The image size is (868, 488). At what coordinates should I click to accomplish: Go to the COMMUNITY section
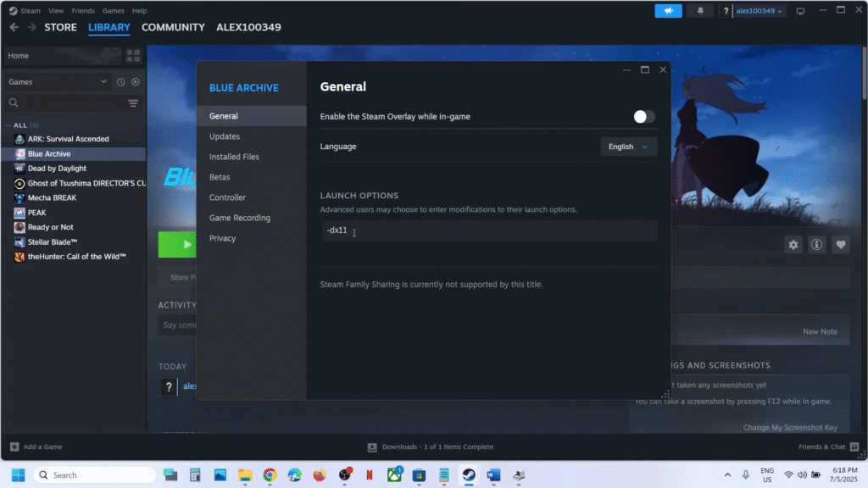click(173, 27)
